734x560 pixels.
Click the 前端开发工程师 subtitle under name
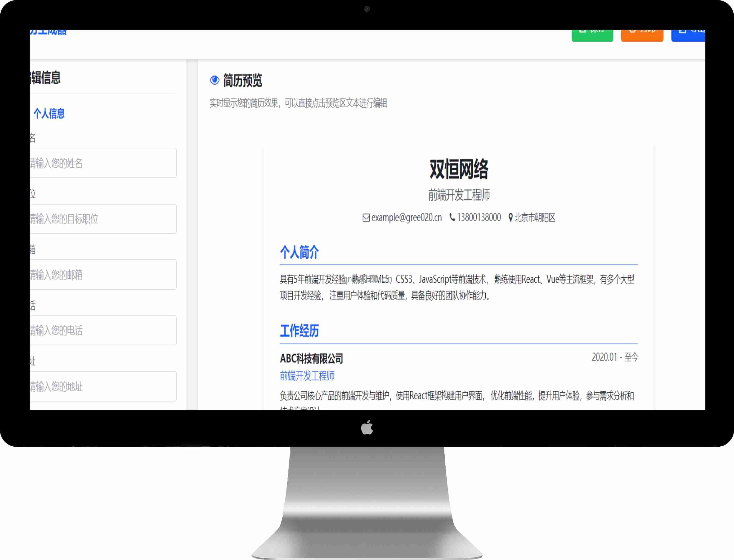tap(459, 195)
